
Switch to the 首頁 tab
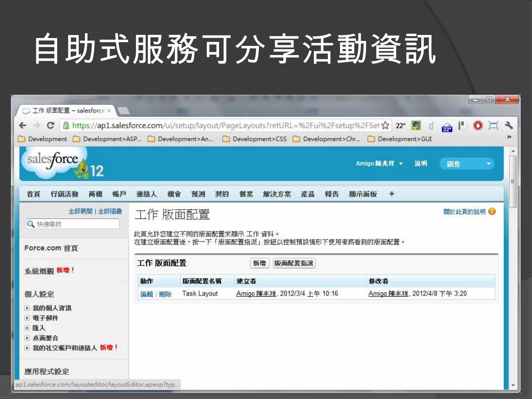point(34,194)
